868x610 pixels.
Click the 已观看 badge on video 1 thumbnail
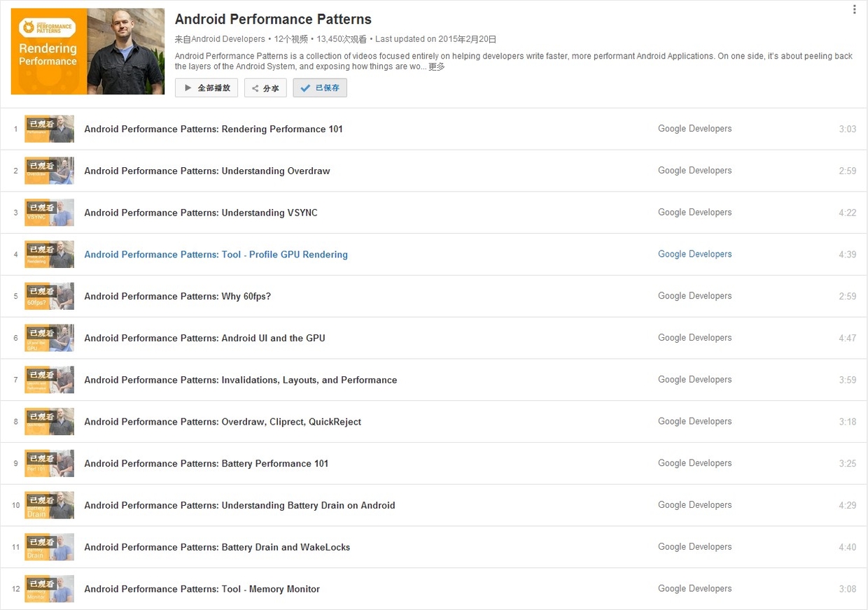coord(40,124)
